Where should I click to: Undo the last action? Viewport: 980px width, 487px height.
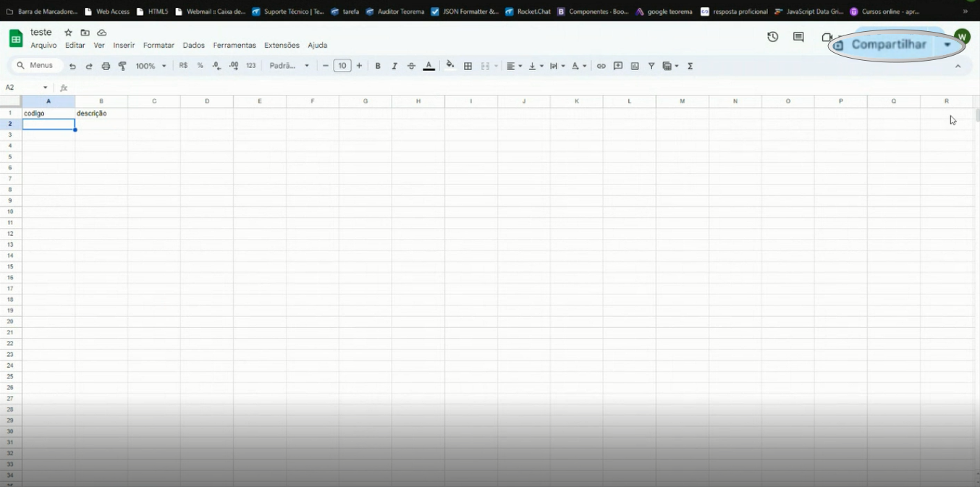[x=72, y=66]
